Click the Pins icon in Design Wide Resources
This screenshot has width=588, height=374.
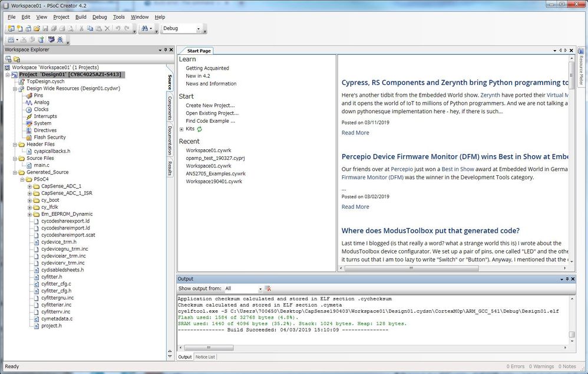[x=29, y=96]
